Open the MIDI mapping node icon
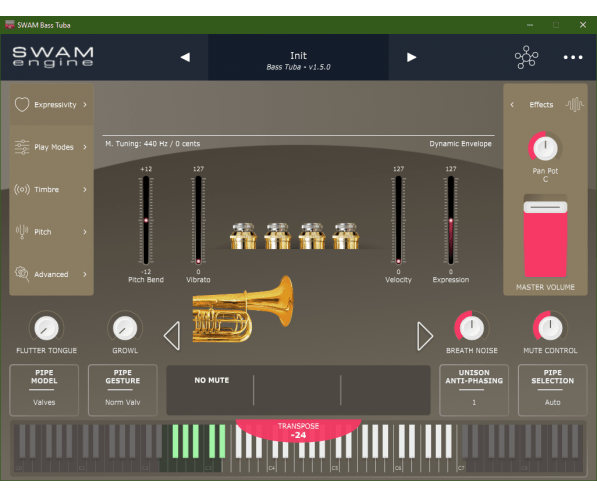 [x=526, y=57]
